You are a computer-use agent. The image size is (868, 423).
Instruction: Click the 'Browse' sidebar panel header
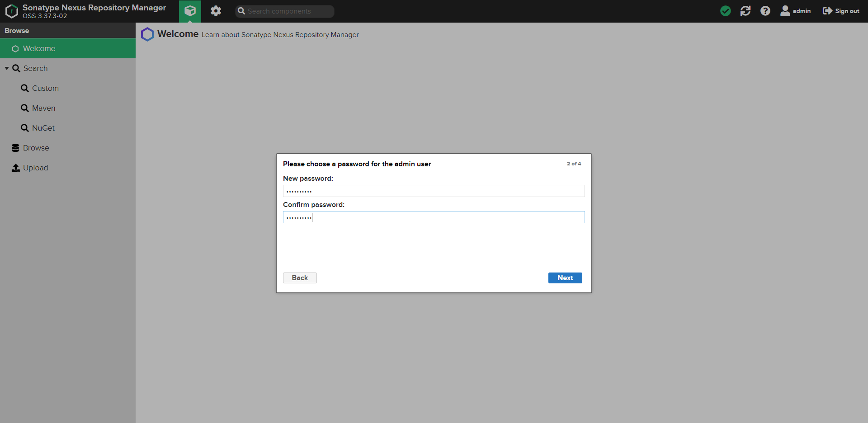point(68,30)
